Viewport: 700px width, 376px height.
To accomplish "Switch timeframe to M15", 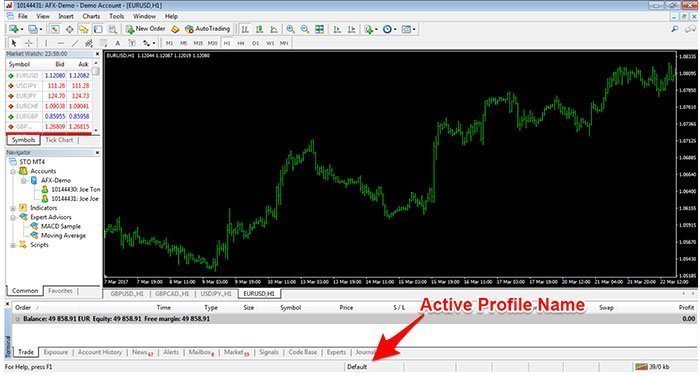I will pyautogui.click(x=198, y=43).
